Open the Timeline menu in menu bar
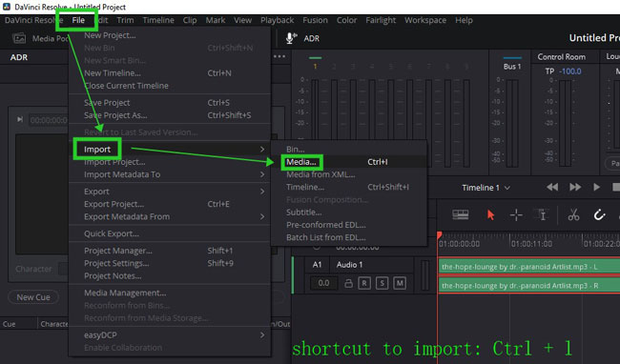 (158, 20)
